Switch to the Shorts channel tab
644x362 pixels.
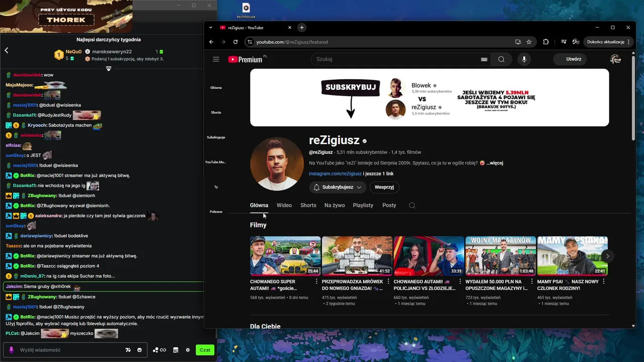tap(308, 205)
